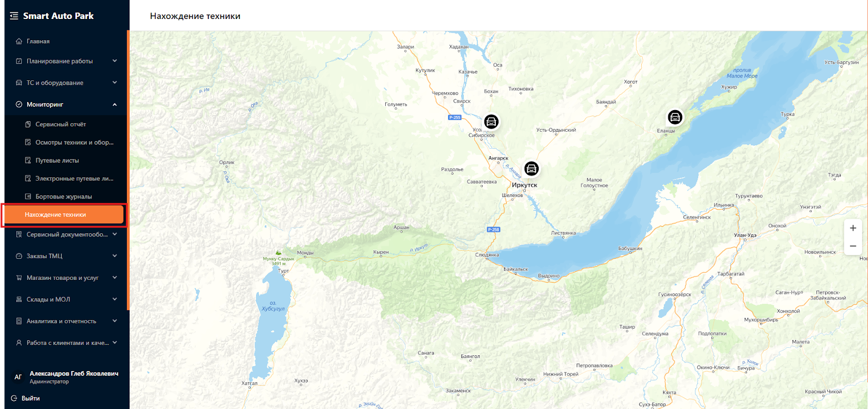Click the vehicle marker near Elantsy
Screen dimensions: 868x409
675,117
